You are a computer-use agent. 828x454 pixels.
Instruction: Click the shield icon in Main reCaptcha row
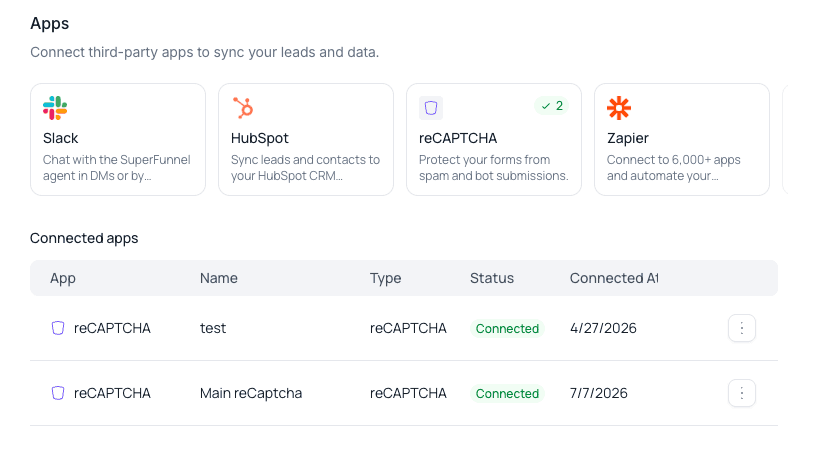click(58, 393)
